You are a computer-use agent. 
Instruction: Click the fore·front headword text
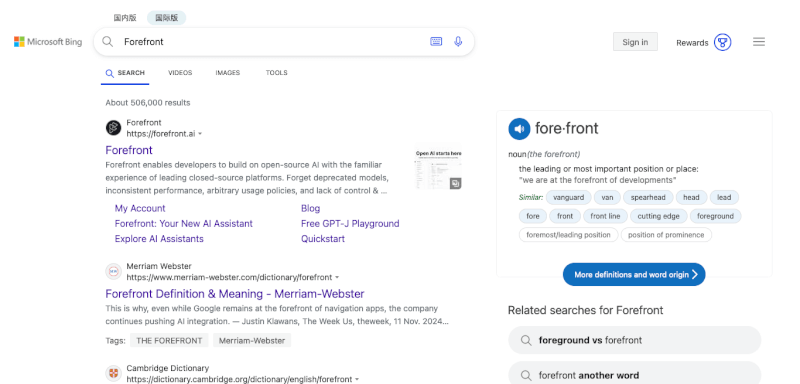566,129
